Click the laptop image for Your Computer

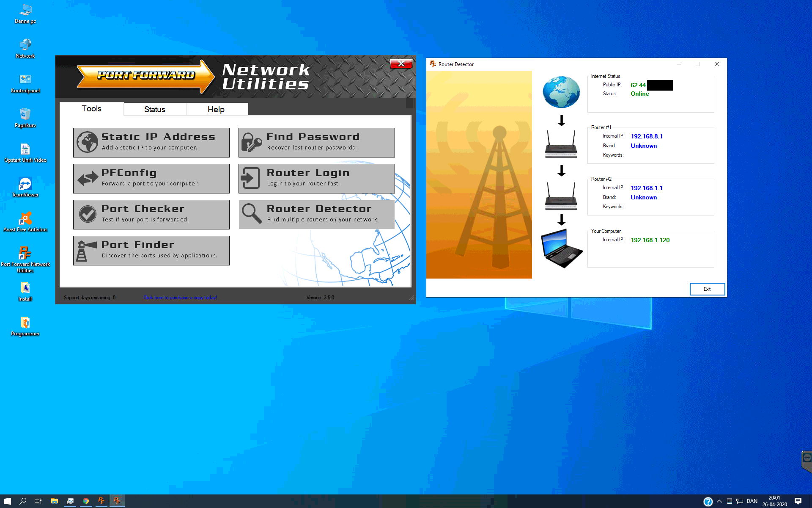[562, 248]
